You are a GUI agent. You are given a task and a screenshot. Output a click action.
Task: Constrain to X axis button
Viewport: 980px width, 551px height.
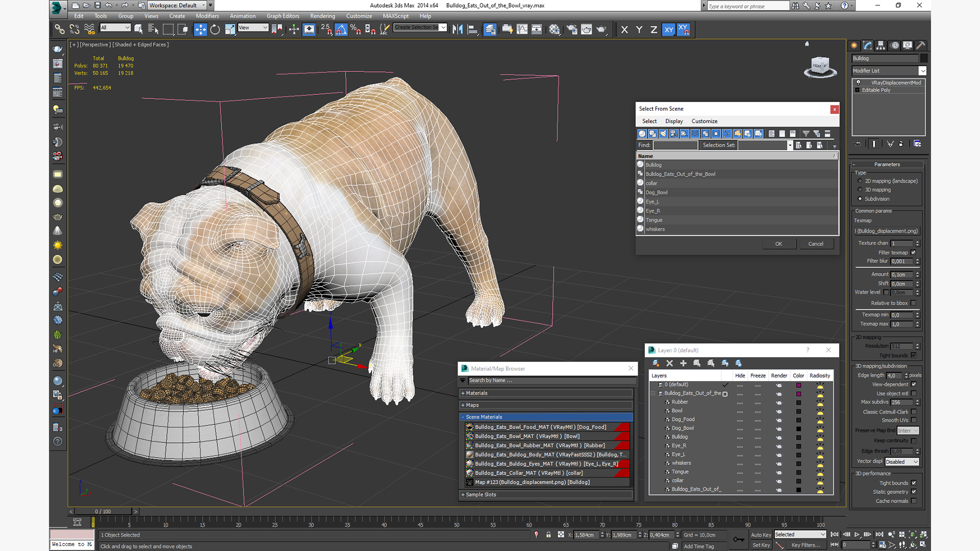coord(624,30)
